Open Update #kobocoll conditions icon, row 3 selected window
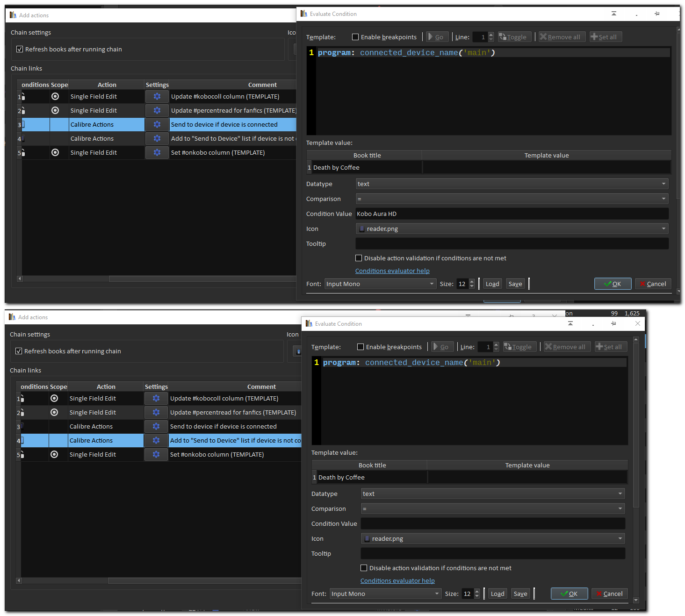This screenshot has width=685, height=616. 23,97
